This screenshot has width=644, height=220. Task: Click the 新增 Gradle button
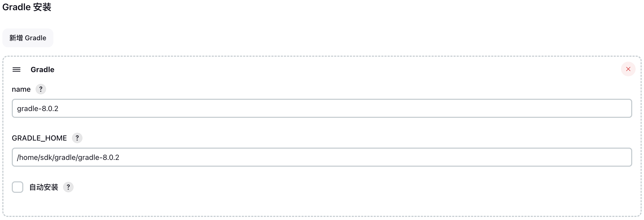28,38
